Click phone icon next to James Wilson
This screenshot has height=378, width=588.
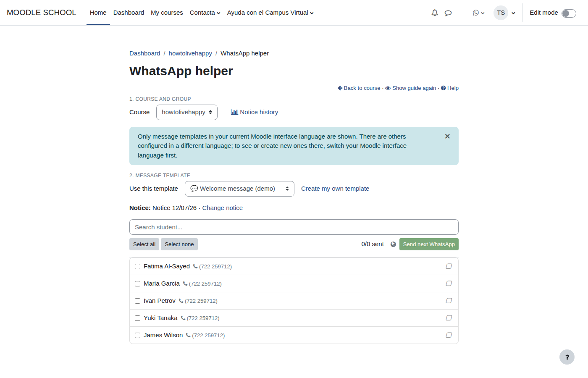point(188,335)
